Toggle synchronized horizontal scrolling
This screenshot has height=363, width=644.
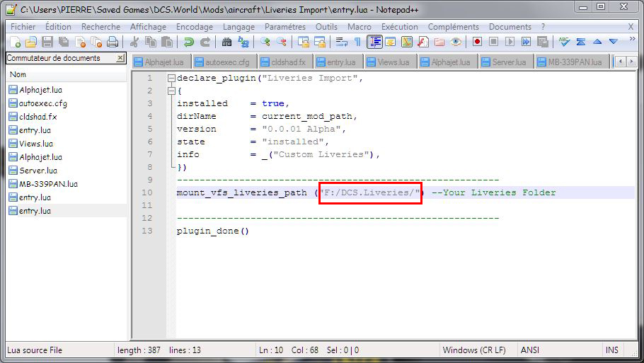[320, 42]
